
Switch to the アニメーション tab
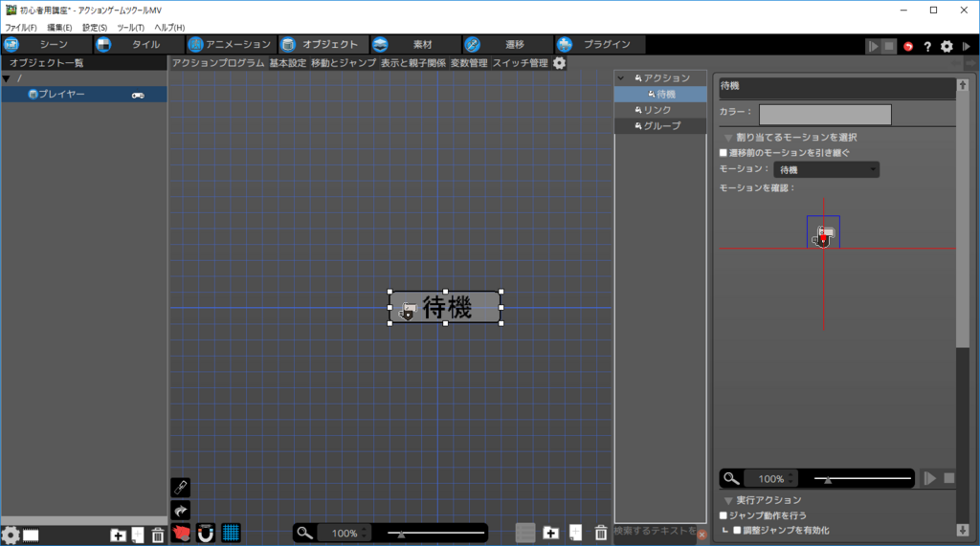231,44
